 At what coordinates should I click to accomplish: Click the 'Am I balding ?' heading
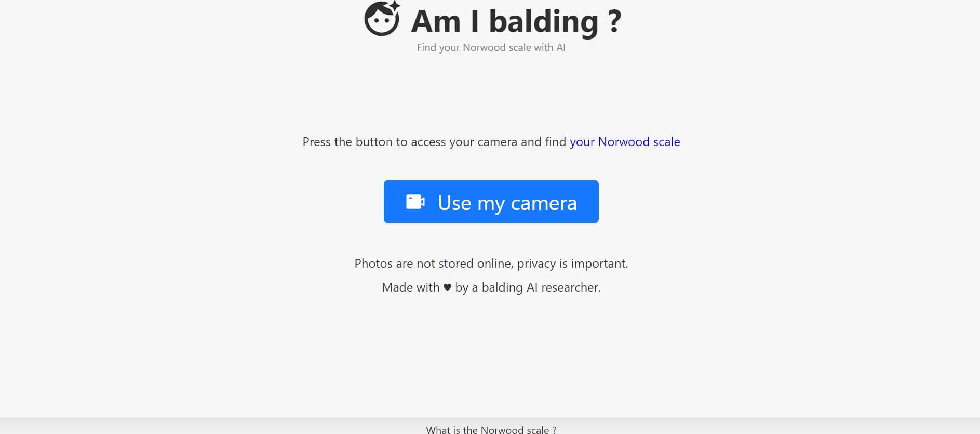pyautogui.click(x=516, y=21)
